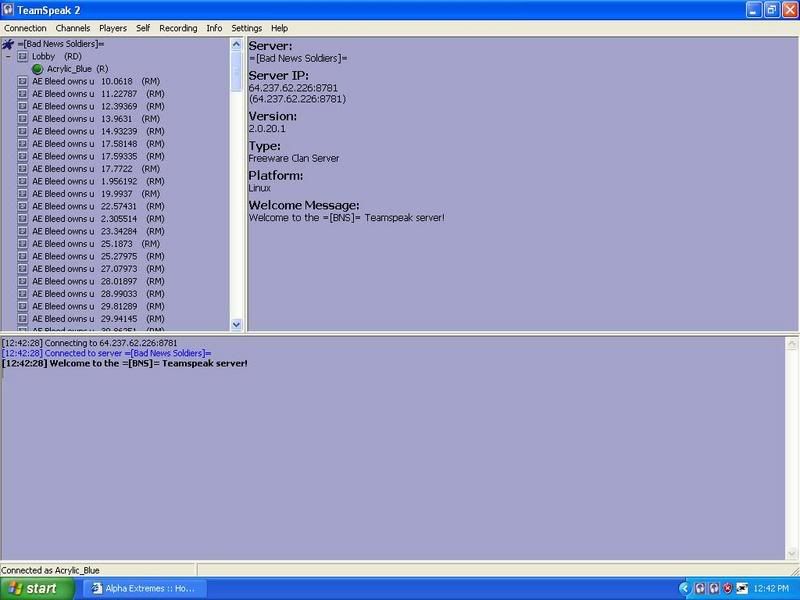
Task: Click the channel list scroll down arrow
Action: [236, 324]
